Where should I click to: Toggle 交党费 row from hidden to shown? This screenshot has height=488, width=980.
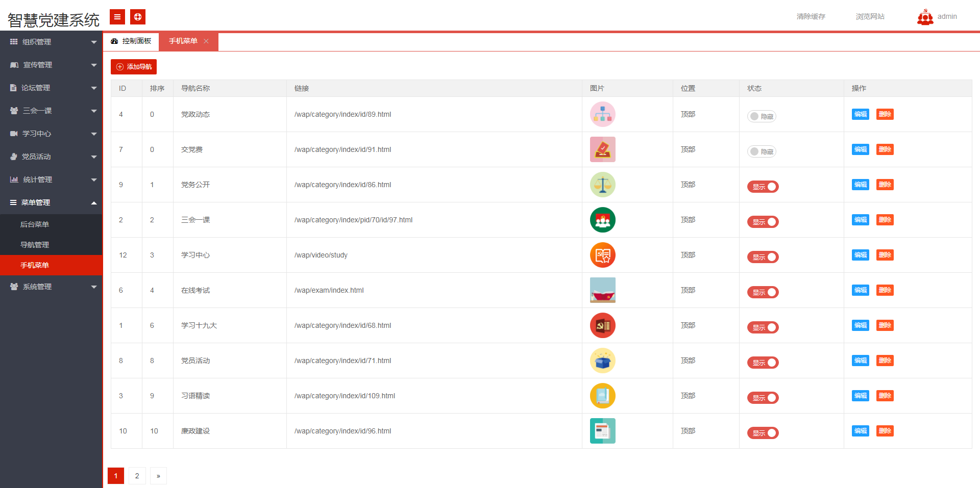click(x=762, y=151)
